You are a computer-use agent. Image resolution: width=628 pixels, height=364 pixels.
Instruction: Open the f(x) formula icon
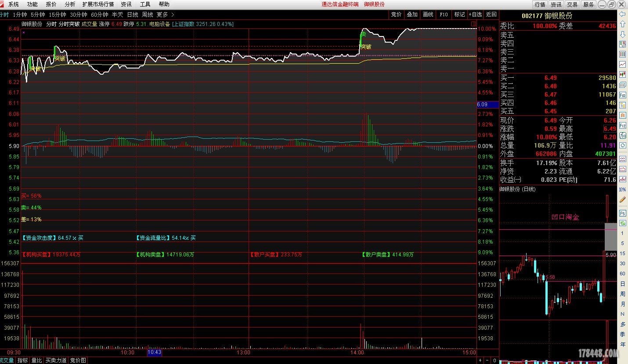(x=622, y=135)
